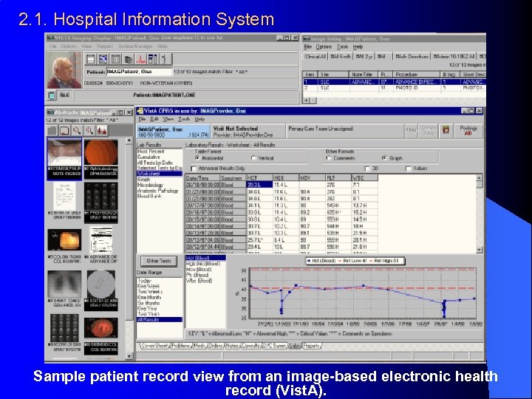
Task: Click the Clinical All filter in Image Listing
Action: pyautogui.click(x=316, y=56)
